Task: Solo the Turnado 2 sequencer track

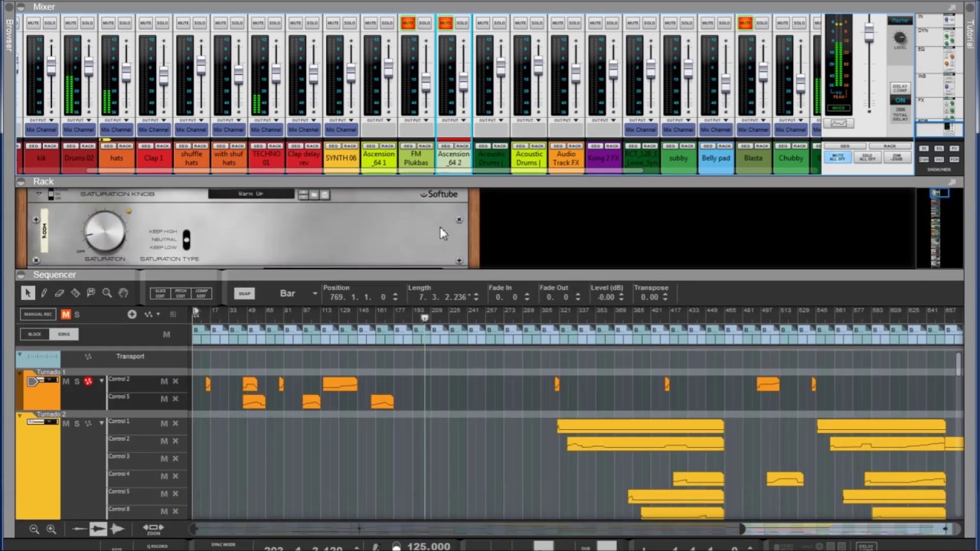Action: [x=76, y=423]
